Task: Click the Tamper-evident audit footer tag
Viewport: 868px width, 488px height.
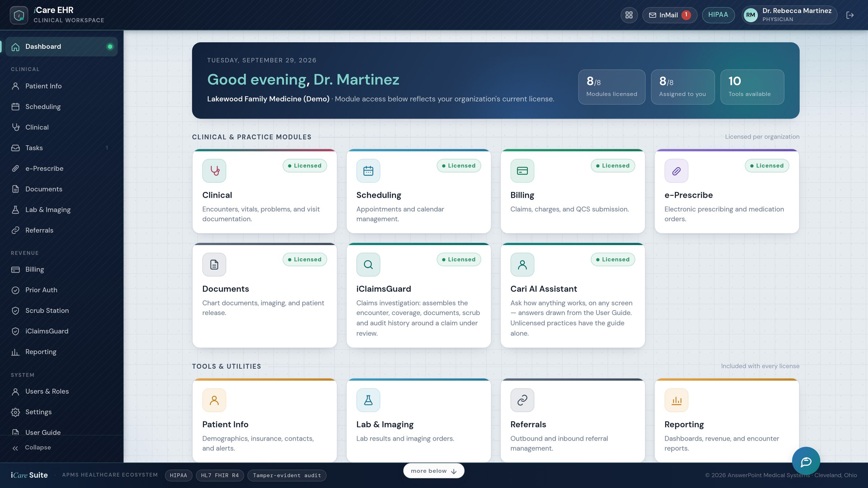Action: (287, 475)
